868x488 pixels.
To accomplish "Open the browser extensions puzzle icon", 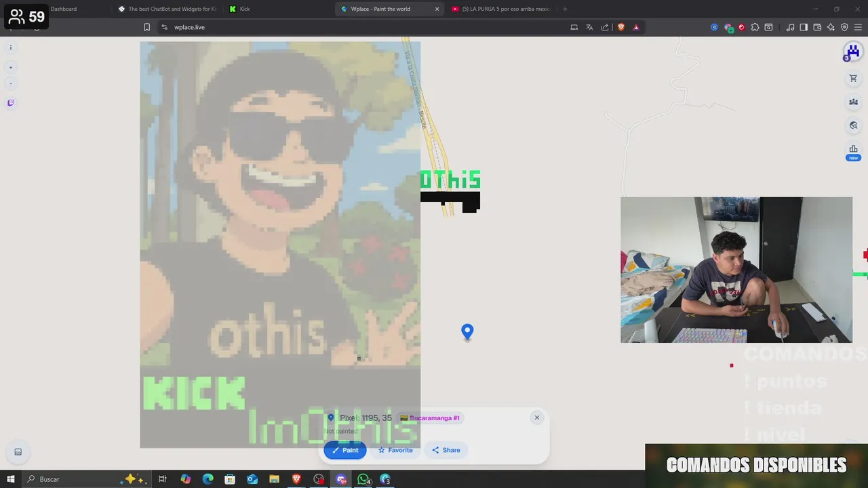I will point(755,27).
